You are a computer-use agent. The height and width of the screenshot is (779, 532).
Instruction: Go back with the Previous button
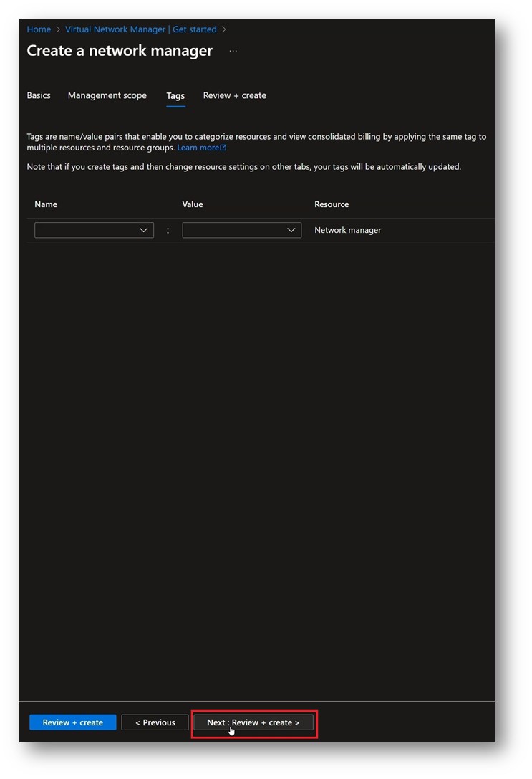[x=155, y=722]
